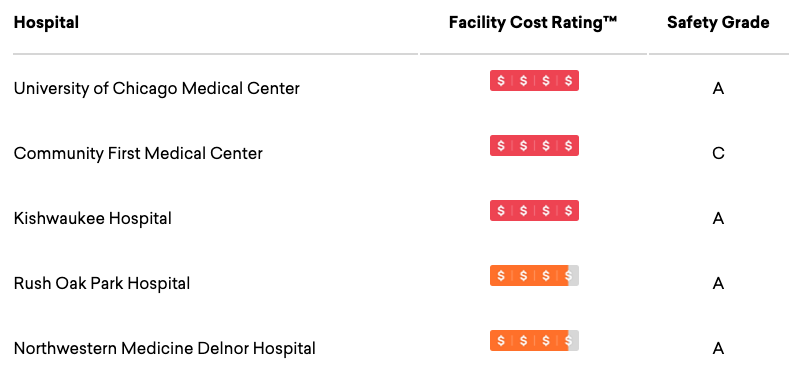Open Community First Medical Center entry
The width and height of the screenshot is (801, 384).
(x=138, y=154)
